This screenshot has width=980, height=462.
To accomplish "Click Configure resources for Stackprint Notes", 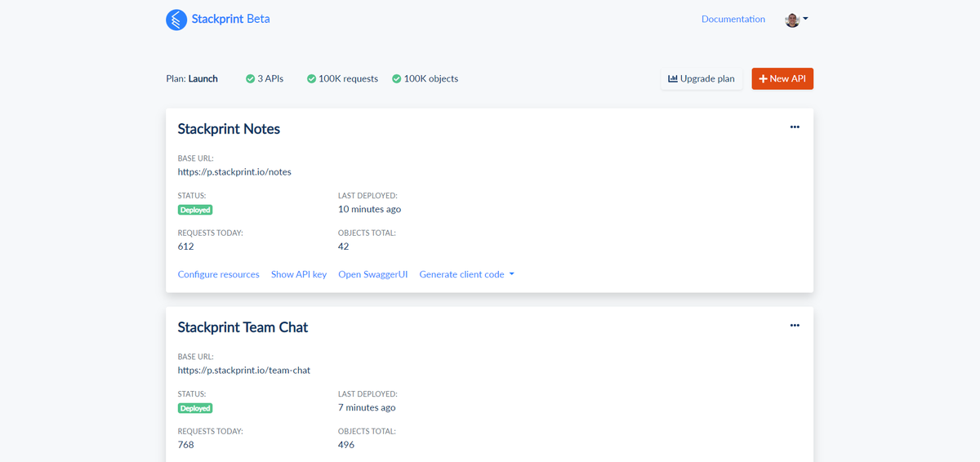I will click(x=219, y=274).
